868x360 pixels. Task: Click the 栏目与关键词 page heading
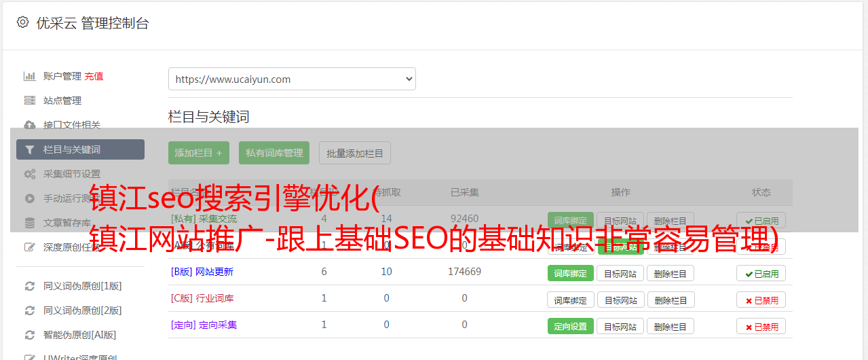pos(209,117)
